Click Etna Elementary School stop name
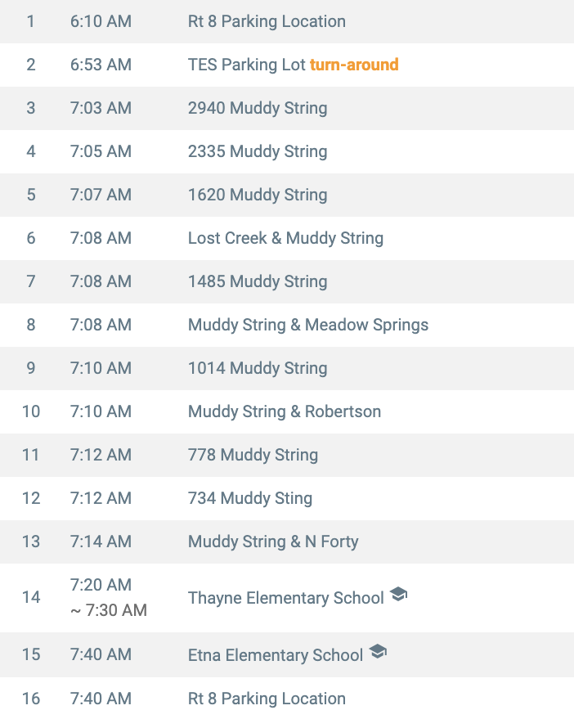Viewport: 574px width, 728px height. click(x=276, y=655)
